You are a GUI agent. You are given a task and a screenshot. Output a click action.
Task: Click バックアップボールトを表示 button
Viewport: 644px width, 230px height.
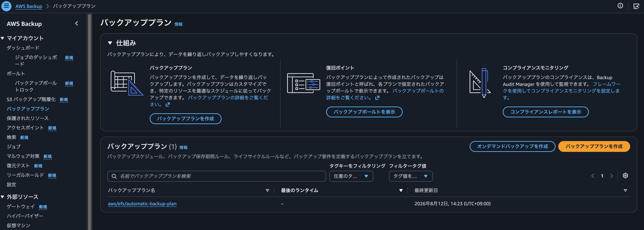click(364, 112)
